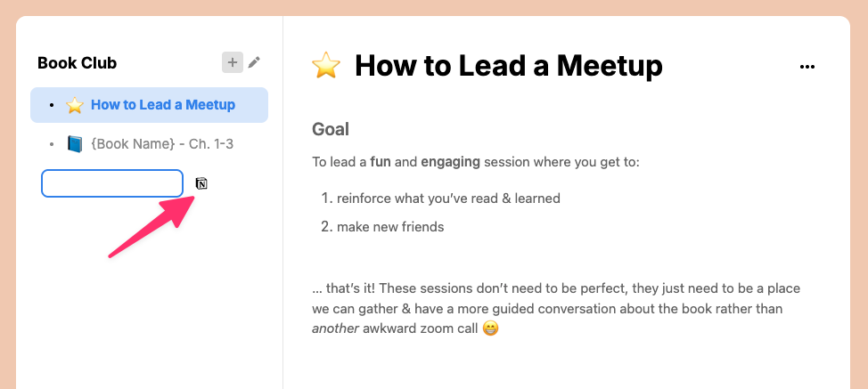The height and width of the screenshot is (389, 868).
Task: Click the bold word fun in paragraph
Action: 381,162
